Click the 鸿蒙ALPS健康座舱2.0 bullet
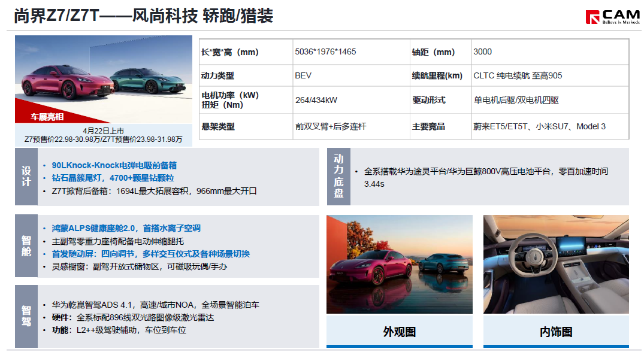644x352 pixels. pos(126,228)
